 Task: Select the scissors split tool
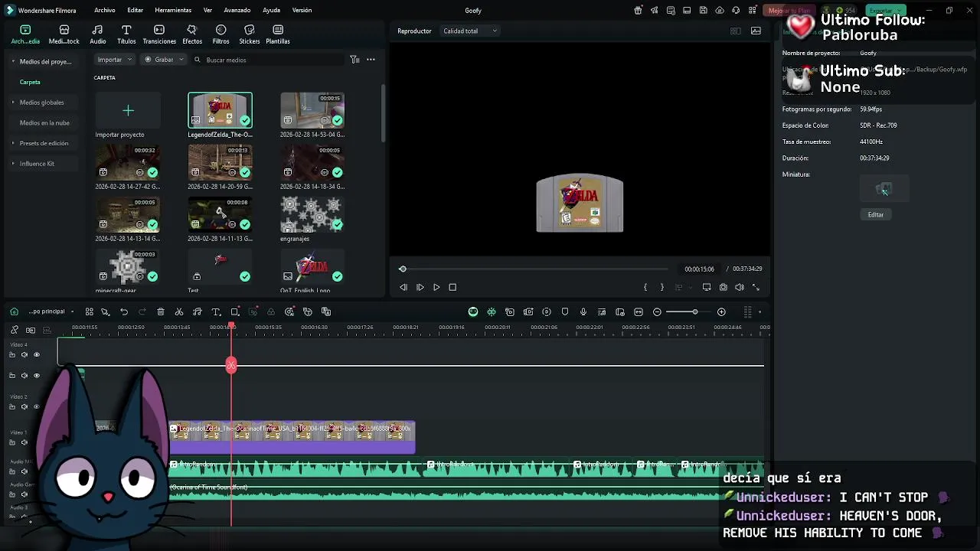[x=179, y=311]
